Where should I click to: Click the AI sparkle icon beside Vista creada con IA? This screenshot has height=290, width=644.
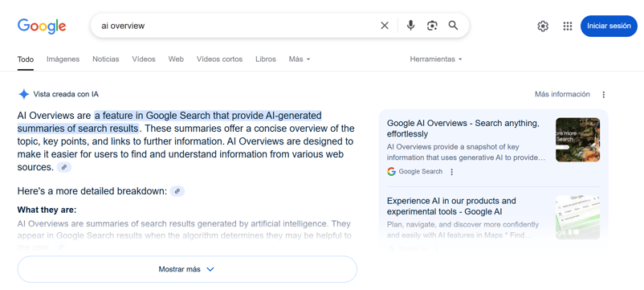click(x=24, y=94)
